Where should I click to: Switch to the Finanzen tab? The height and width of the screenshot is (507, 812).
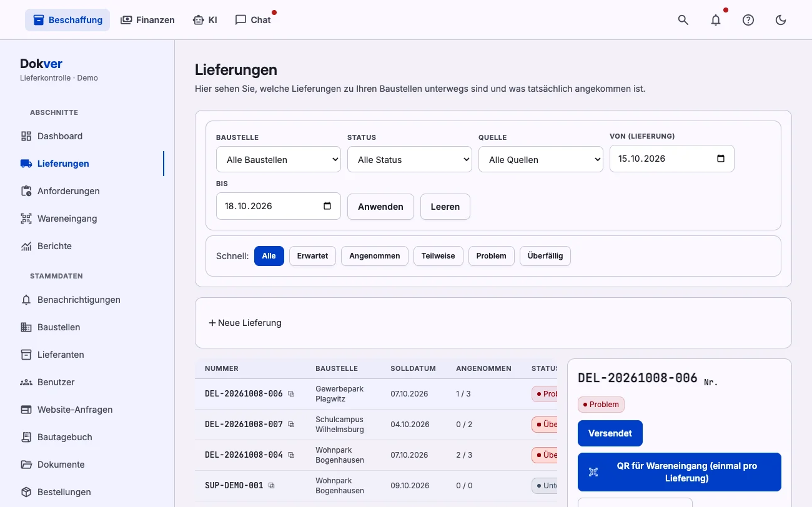click(147, 20)
